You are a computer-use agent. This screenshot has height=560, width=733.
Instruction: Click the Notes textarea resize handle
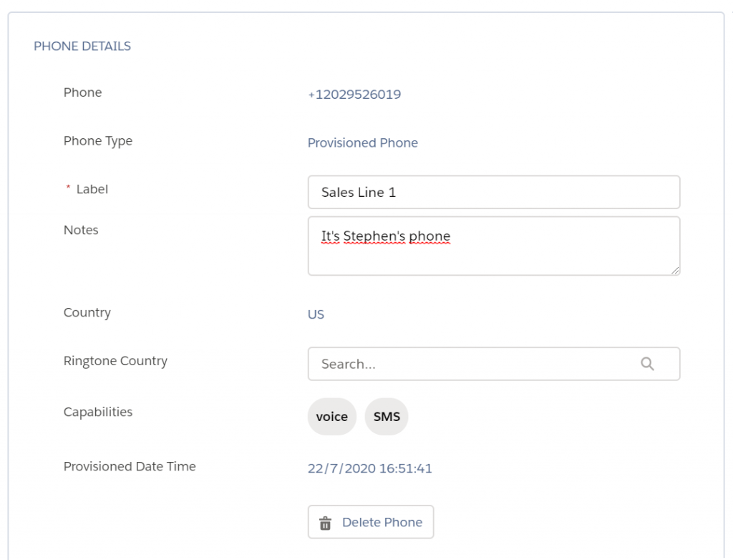pos(675,271)
